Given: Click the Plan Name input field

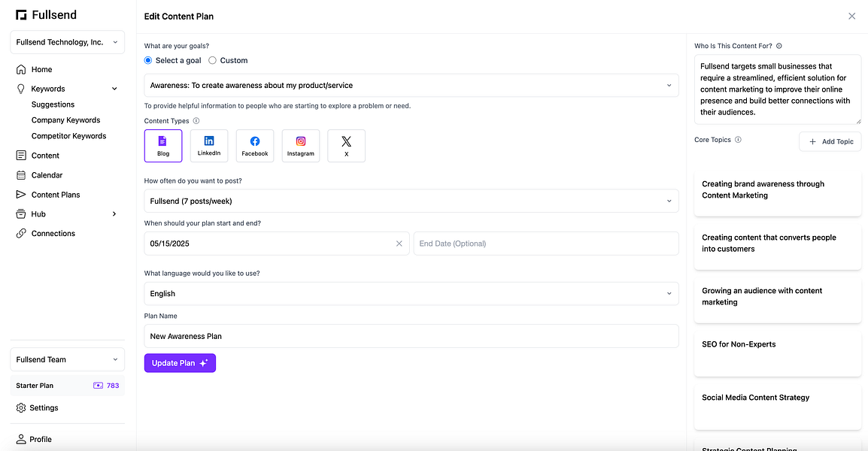Looking at the screenshot, I should [x=411, y=336].
